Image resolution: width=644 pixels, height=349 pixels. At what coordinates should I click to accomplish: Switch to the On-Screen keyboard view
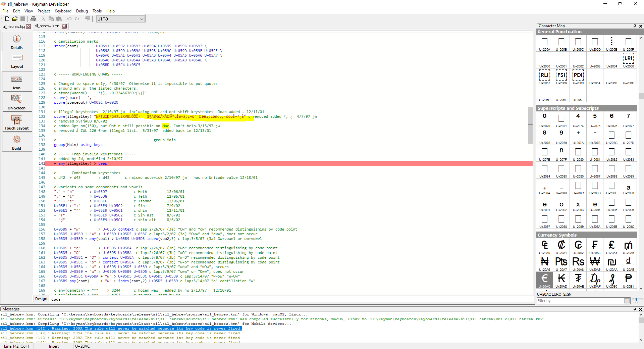[x=16, y=102]
